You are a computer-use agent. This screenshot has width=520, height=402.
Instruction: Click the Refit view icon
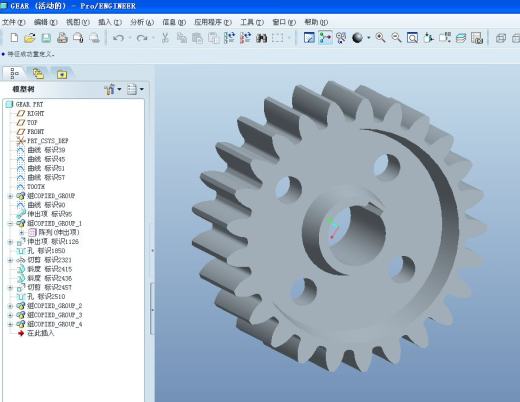click(412, 38)
